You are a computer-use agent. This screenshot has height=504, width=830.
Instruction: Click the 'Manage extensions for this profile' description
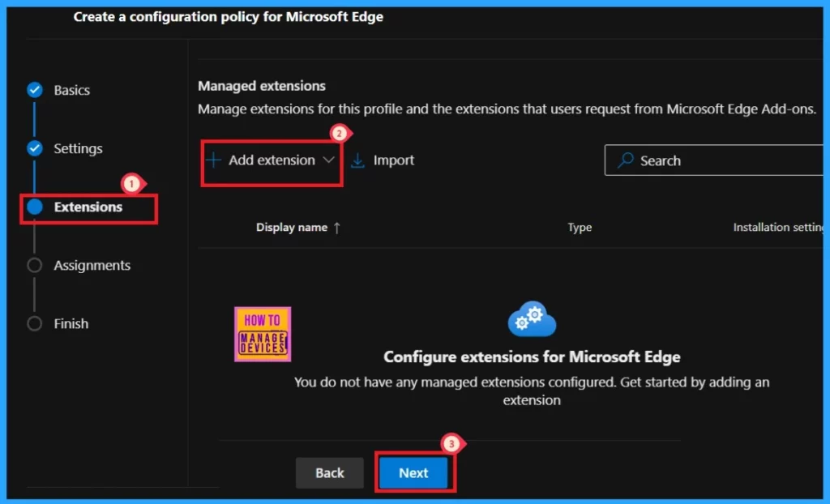pos(507,109)
